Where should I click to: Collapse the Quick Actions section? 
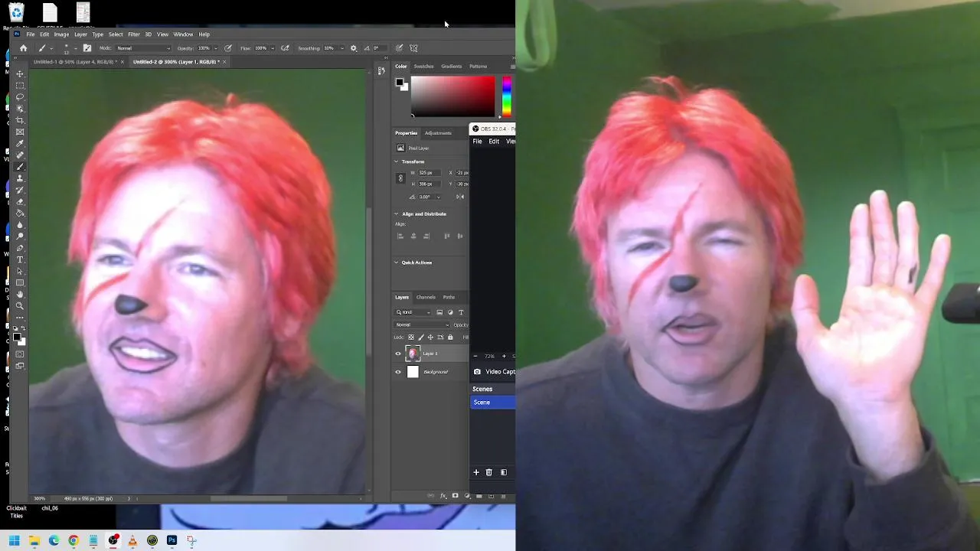pyautogui.click(x=397, y=262)
